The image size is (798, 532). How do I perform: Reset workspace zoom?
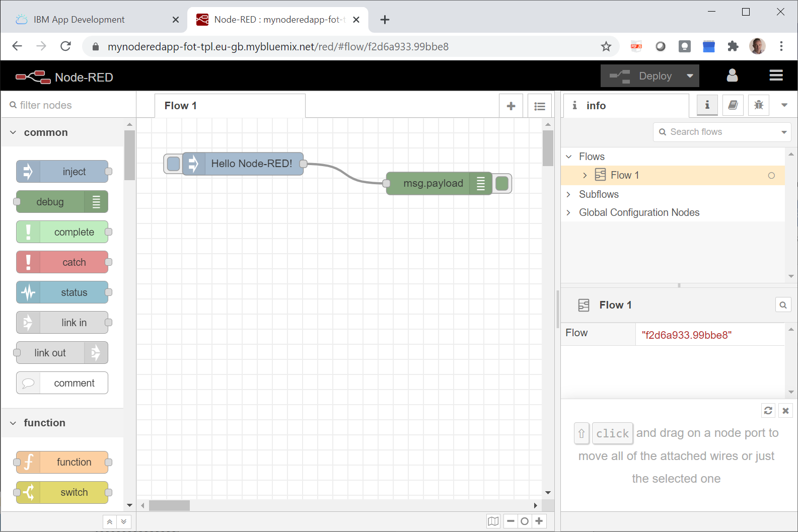pyautogui.click(x=525, y=521)
